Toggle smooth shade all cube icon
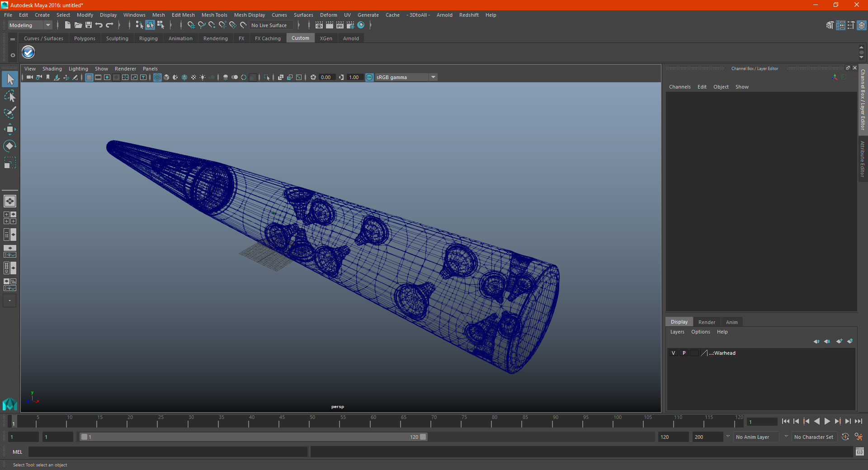 [x=166, y=77]
